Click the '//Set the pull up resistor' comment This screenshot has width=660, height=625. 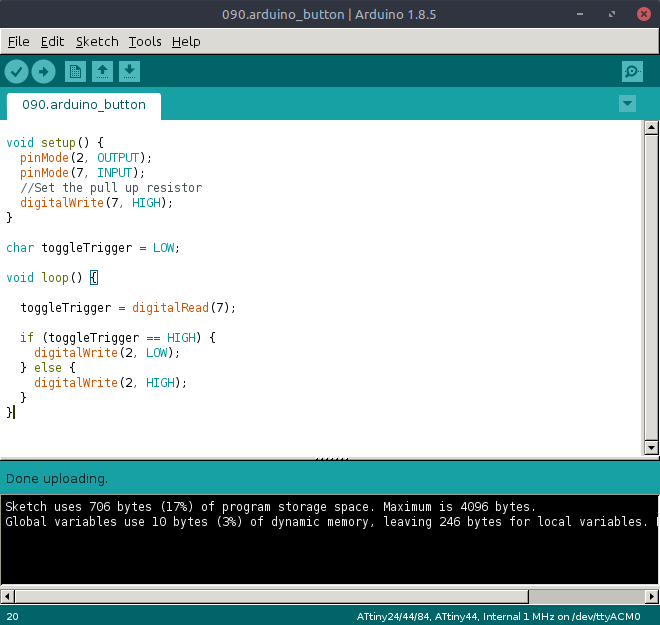tap(111, 188)
